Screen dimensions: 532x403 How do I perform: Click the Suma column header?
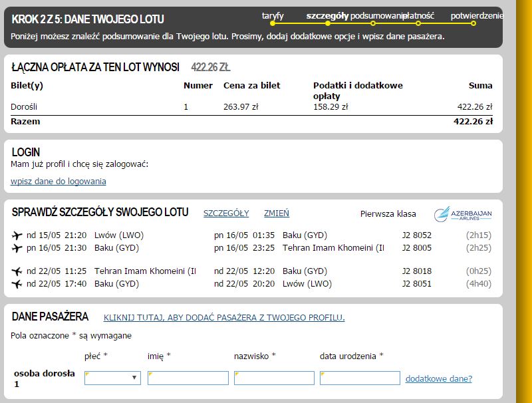pos(480,86)
